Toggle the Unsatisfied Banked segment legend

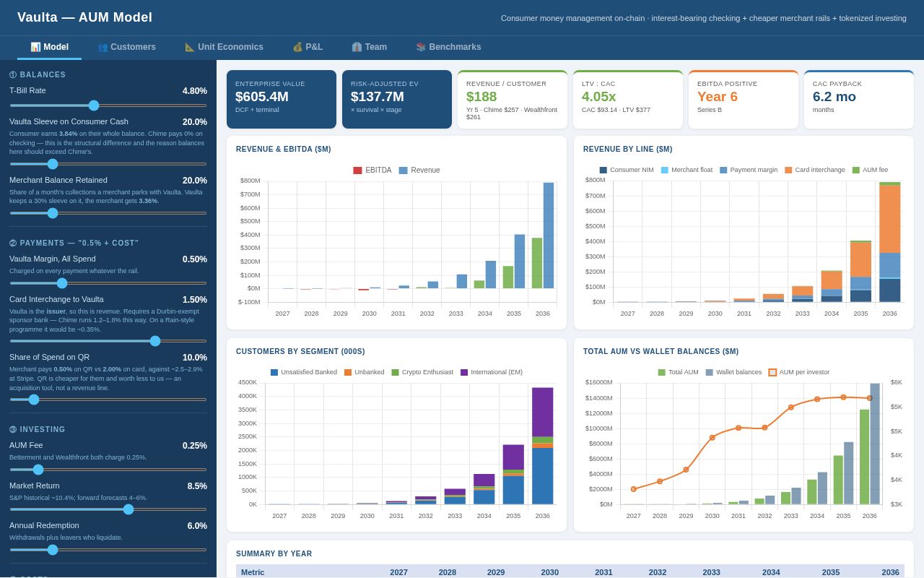pyautogui.click(x=304, y=373)
